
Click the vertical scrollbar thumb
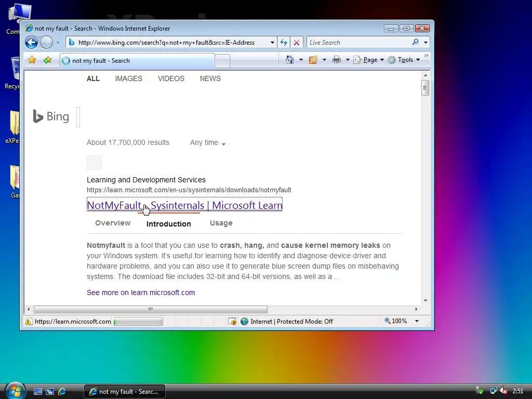click(x=425, y=88)
